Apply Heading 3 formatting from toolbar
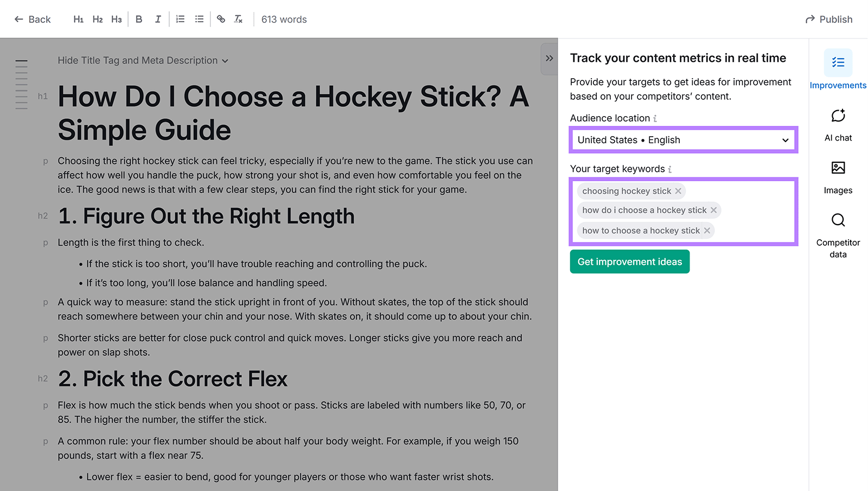Screen dimensions: 868x491 (116, 18)
